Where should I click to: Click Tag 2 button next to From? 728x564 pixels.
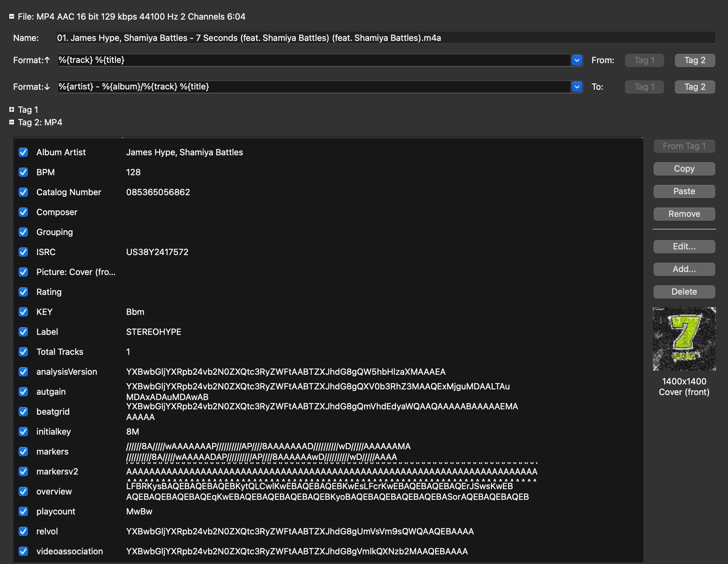694,61
